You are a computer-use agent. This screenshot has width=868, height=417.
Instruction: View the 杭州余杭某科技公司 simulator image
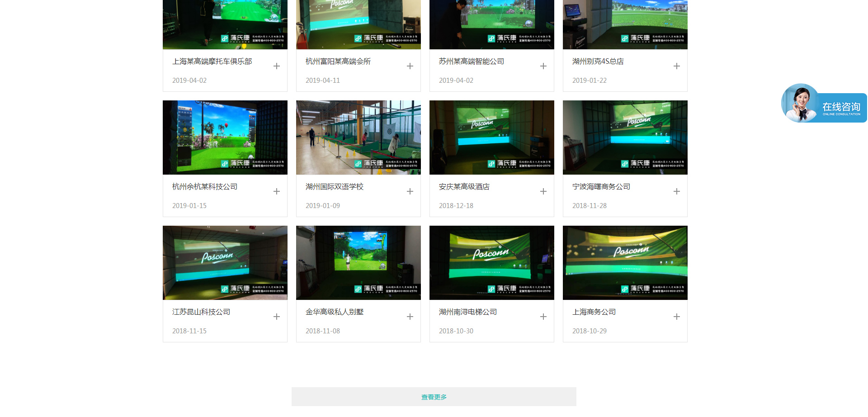(x=225, y=137)
